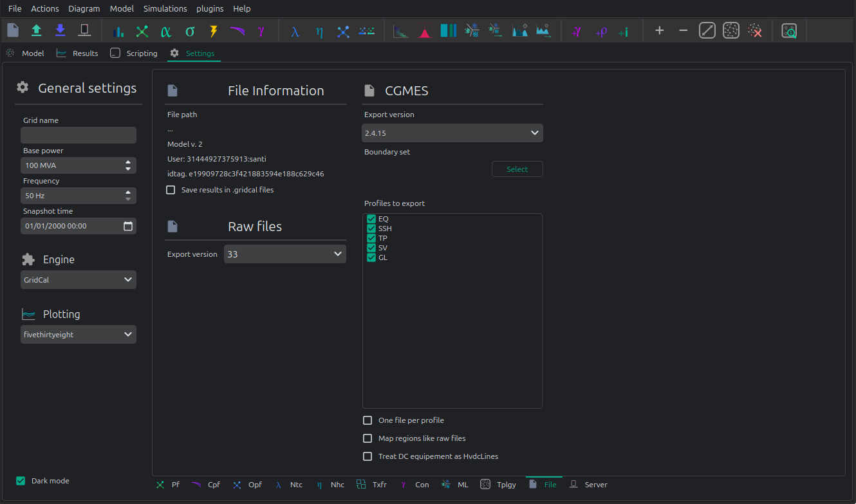Click the boundary set Select button

517,169
